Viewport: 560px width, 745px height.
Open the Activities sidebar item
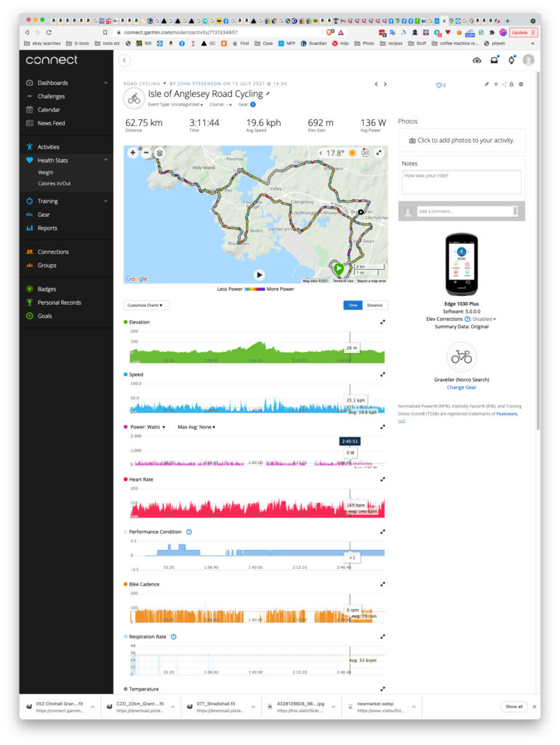tap(48, 147)
